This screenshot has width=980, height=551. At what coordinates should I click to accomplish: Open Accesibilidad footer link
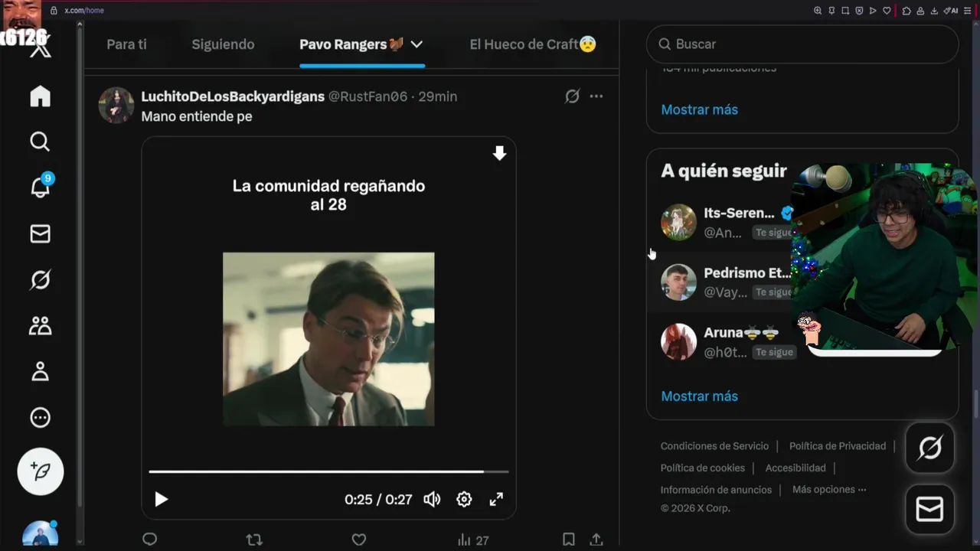[x=795, y=468]
